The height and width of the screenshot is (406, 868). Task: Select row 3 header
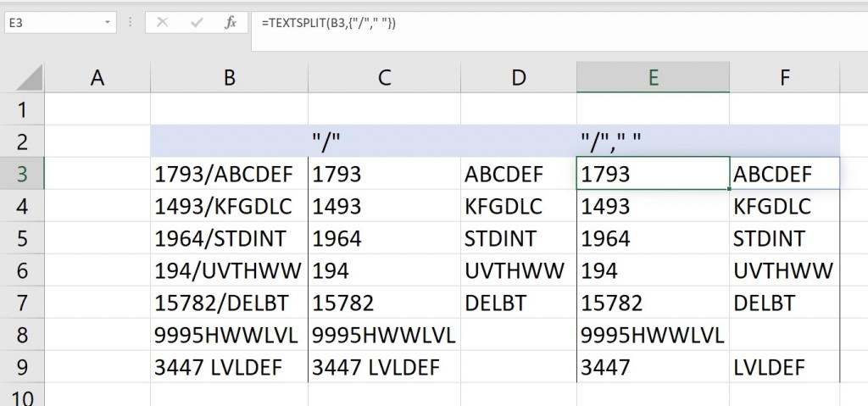22,174
